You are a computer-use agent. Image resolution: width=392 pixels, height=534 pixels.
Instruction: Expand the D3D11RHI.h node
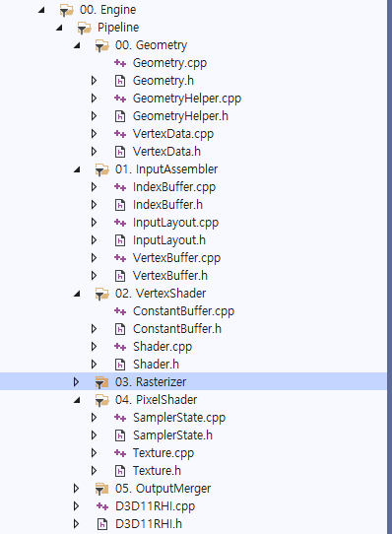pos(76,524)
